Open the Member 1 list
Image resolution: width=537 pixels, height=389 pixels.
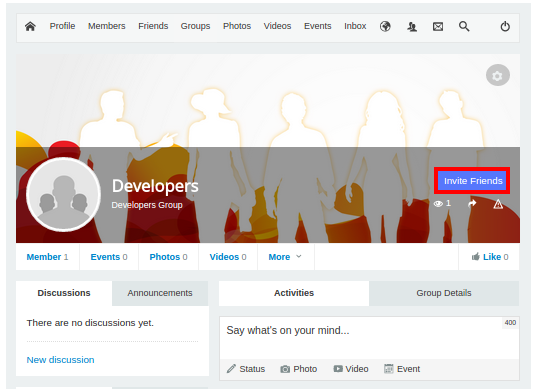[47, 257]
